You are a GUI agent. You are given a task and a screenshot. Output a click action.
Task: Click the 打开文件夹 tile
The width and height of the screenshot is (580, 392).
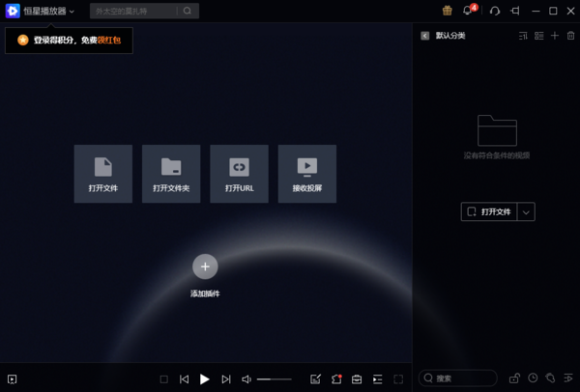coord(171,174)
